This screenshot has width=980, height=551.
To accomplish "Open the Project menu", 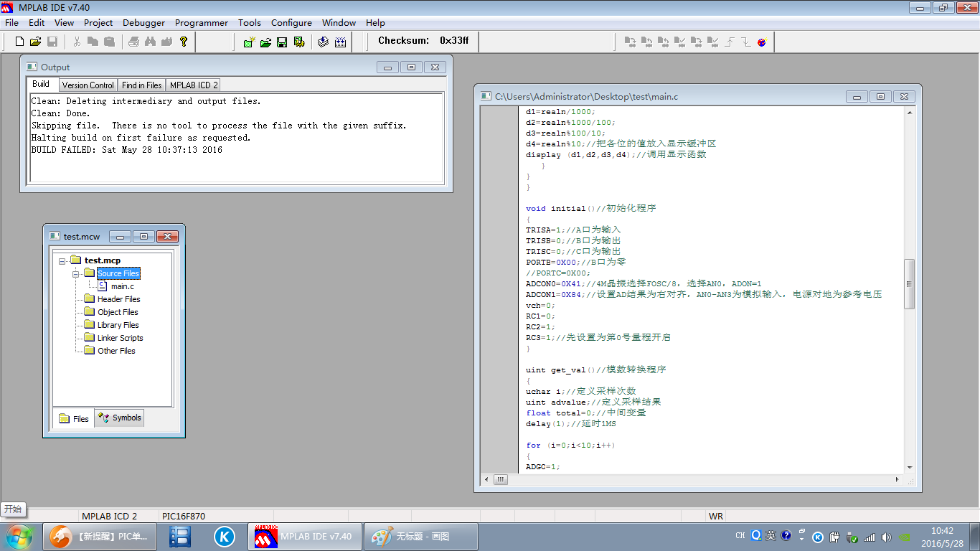I will (x=98, y=22).
